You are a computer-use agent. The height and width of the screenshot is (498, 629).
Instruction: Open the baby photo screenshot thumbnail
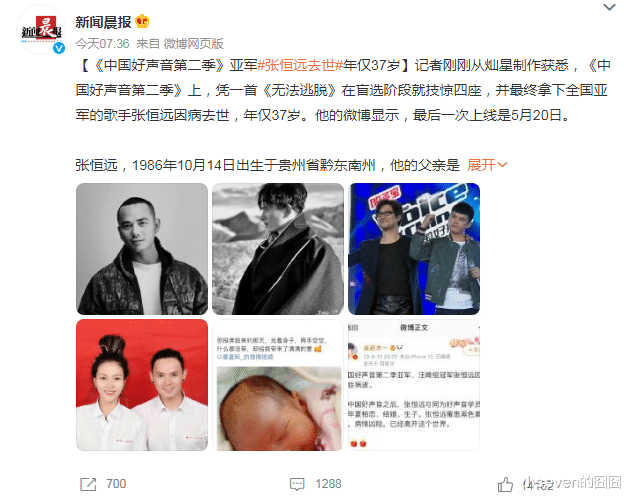(x=278, y=385)
